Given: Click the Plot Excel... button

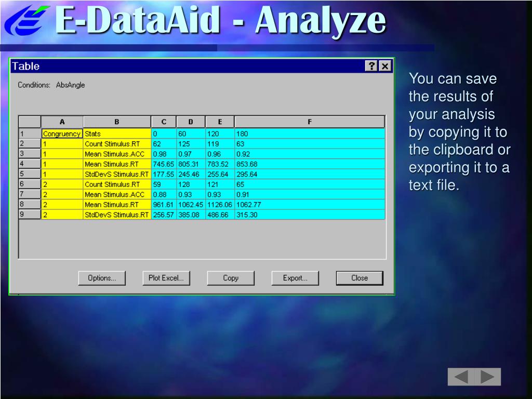Looking at the screenshot, I should point(166,278).
